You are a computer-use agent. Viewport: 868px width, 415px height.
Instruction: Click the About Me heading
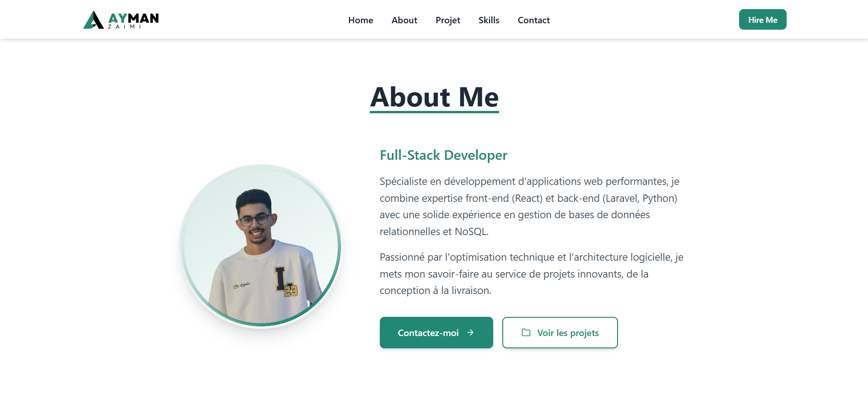pyautogui.click(x=434, y=97)
